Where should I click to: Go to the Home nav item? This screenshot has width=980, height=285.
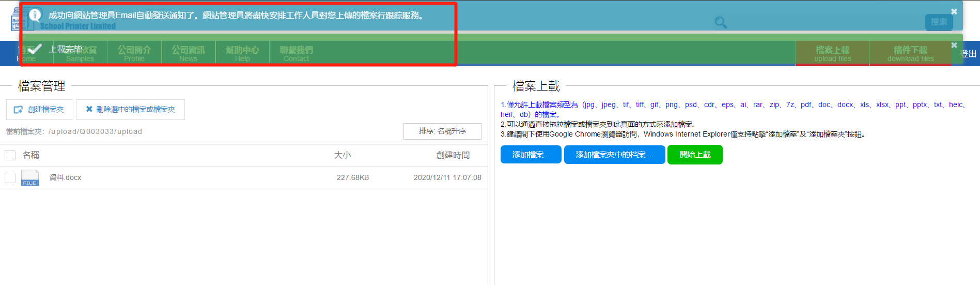26,53
